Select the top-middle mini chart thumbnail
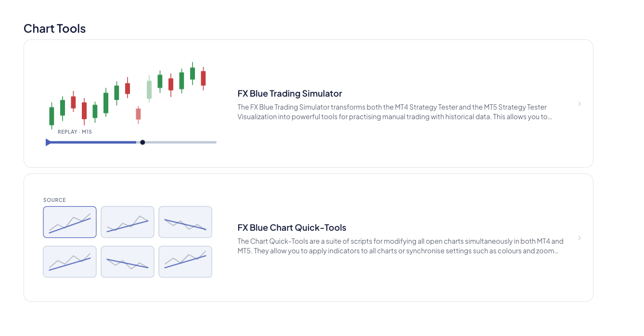 pyautogui.click(x=128, y=222)
